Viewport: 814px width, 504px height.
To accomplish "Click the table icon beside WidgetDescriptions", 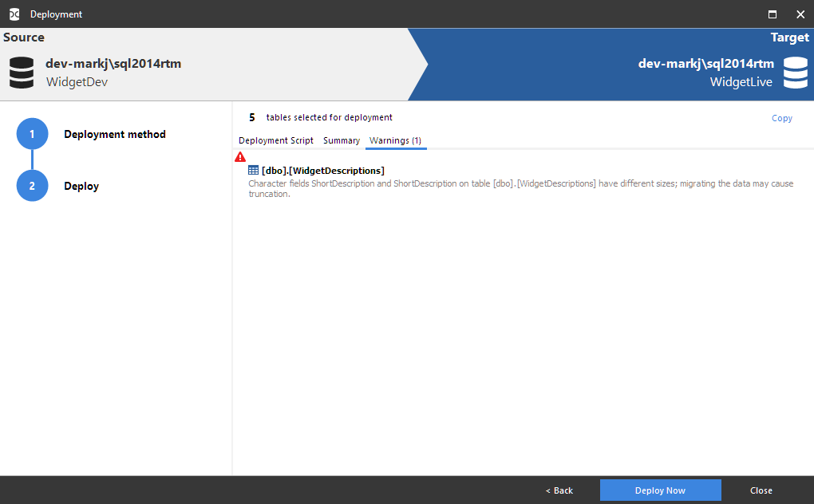I will 254,171.
